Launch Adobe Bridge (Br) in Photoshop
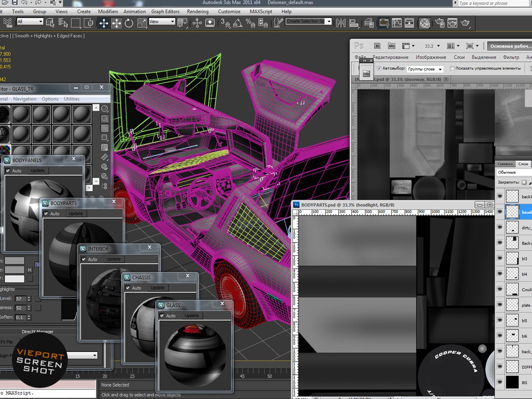 pos(377,46)
